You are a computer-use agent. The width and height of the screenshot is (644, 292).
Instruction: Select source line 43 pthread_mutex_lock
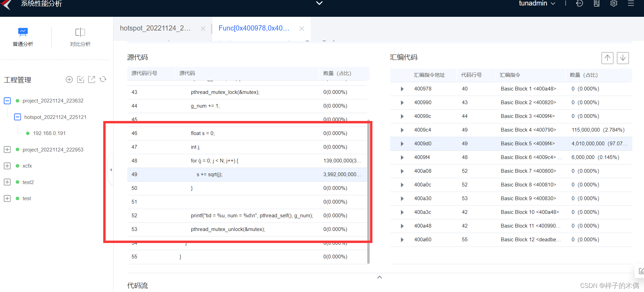[247, 92]
